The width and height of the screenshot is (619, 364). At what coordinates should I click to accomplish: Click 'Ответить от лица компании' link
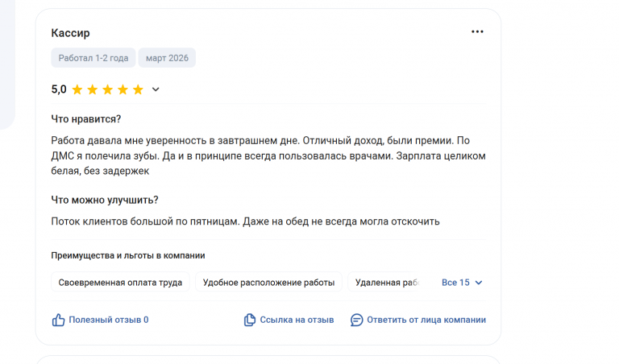[426, 320]
